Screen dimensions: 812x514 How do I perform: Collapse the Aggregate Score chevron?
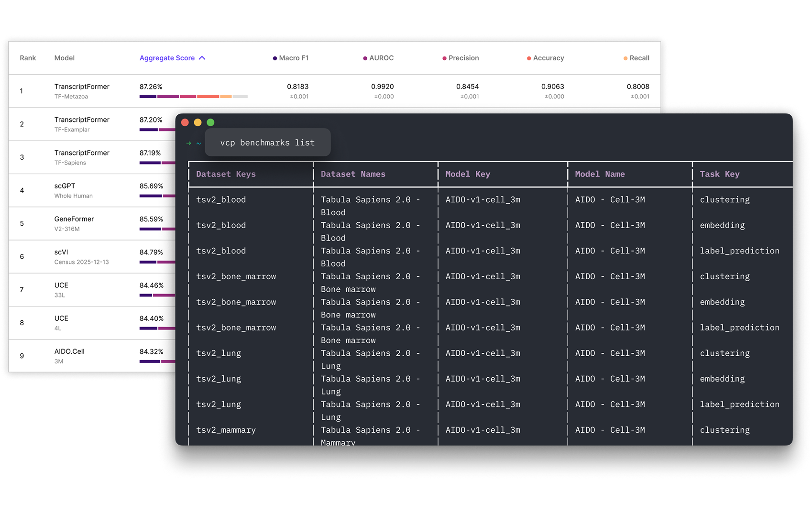click(202, 58)
